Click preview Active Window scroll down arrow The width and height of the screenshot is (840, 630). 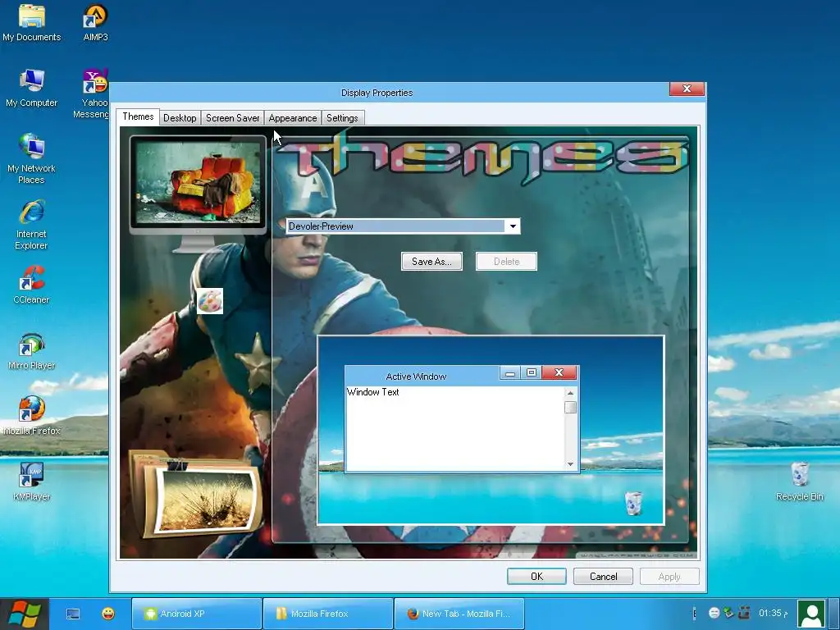571,464
